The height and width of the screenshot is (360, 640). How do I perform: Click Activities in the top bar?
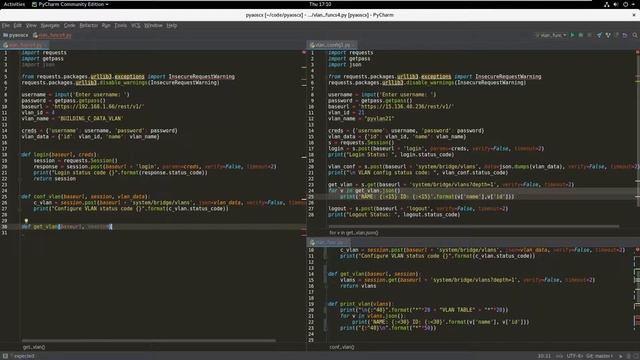pyautogui.click(x=14, y=4)
